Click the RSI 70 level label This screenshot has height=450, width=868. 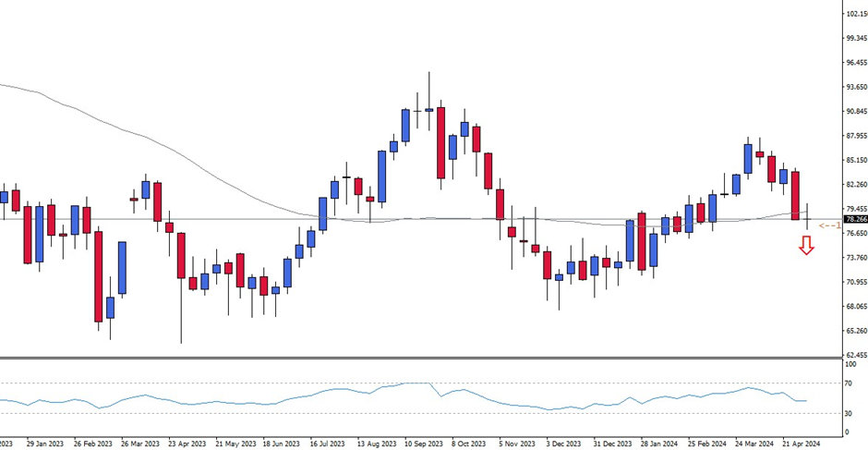[849, 383]
